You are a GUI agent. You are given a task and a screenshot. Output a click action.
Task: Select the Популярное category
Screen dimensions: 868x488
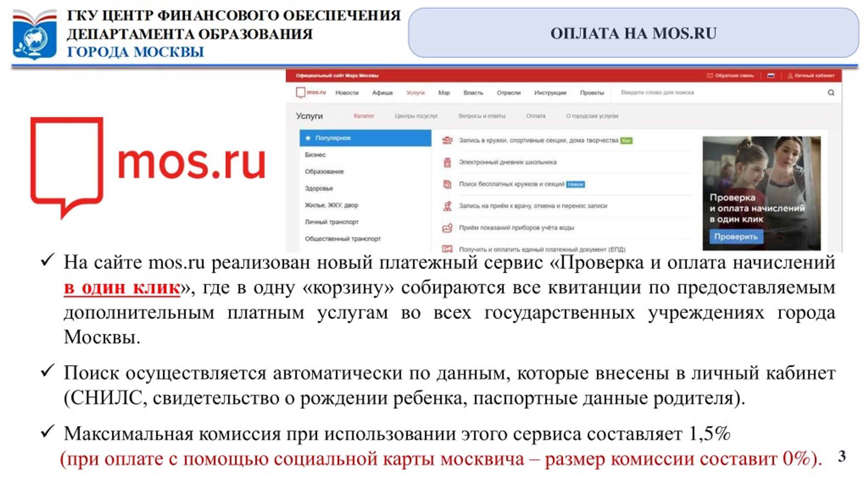pyautogui.click(x=365, y=138)
